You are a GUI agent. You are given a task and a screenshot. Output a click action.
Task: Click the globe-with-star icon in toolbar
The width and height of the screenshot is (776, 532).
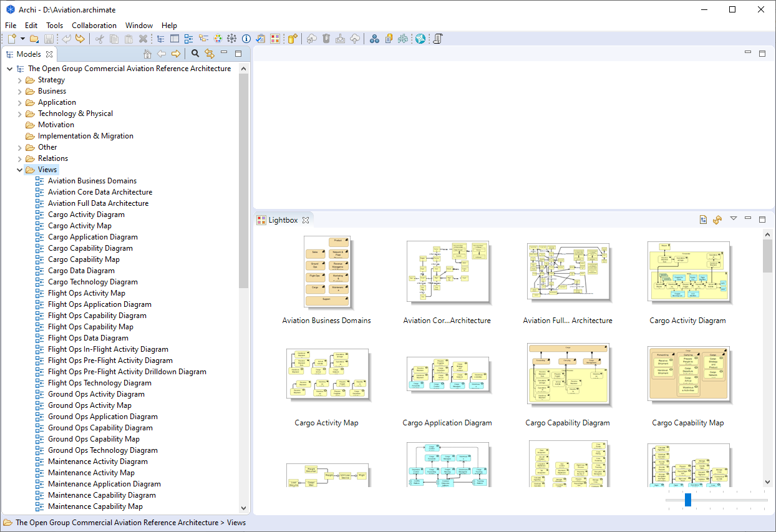[420, 39]
